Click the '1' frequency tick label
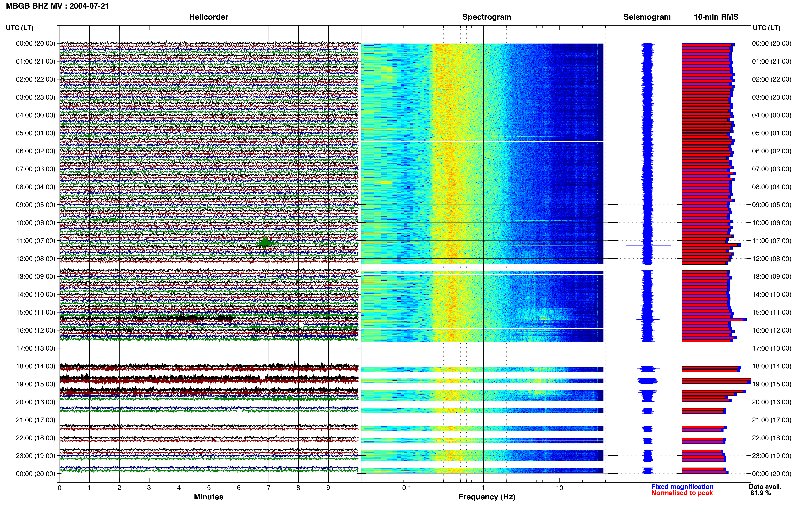This screenshot has width=812, height=508. (483, 487)
